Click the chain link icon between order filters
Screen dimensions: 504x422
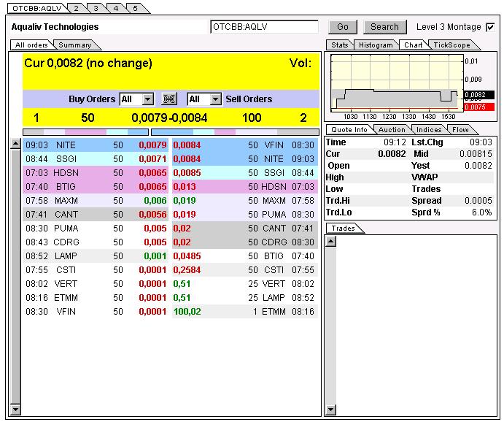[x=169, y=99]
